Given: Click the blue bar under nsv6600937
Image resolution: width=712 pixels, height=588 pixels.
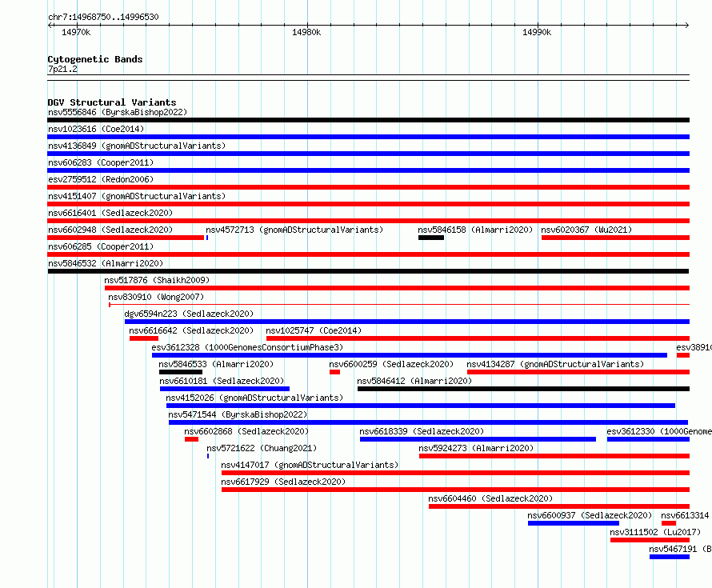Looking at the screenshot, I should coord(574,523).
